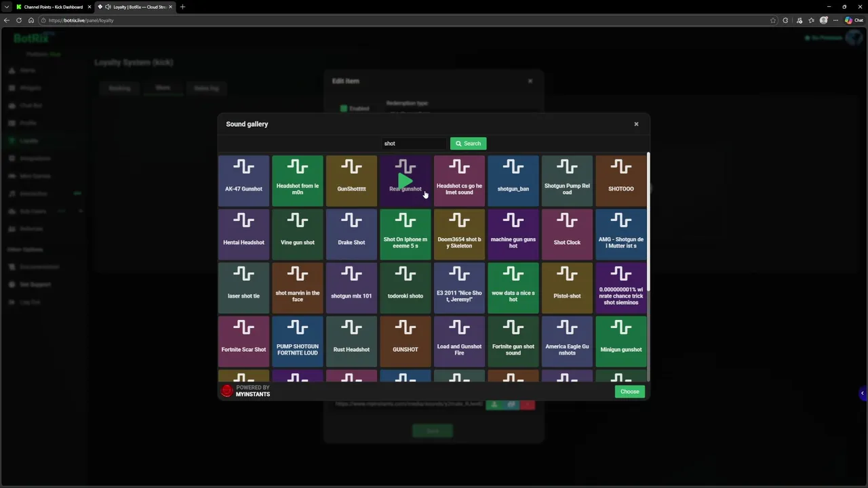Open the browser Chat assistant button

tap(854, 20)
